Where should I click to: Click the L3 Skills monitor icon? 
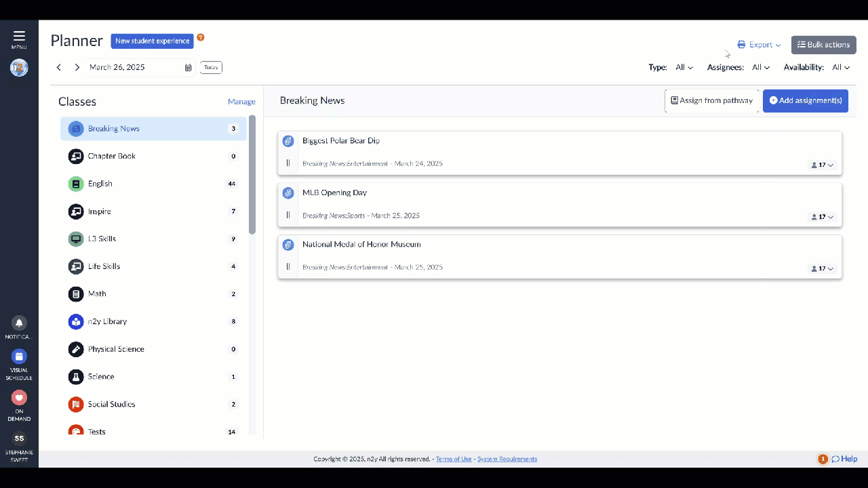[x=76, y=239]
